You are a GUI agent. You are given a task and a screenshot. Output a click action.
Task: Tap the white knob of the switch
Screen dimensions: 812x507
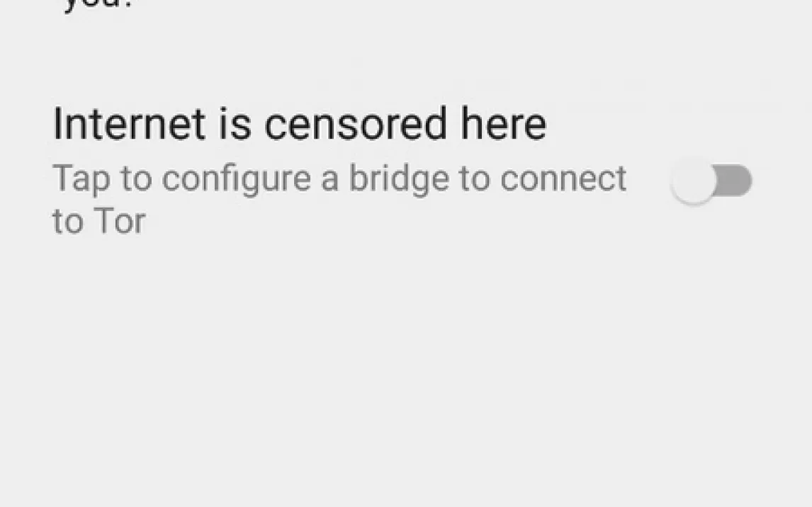(694, 181)
